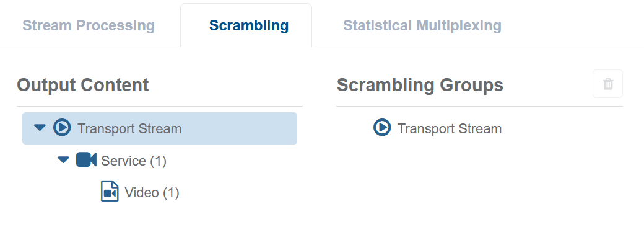Collapse the Service (1) tree arrow
Image resolution: width=644 pixels, height=227 pixels.
63,159
